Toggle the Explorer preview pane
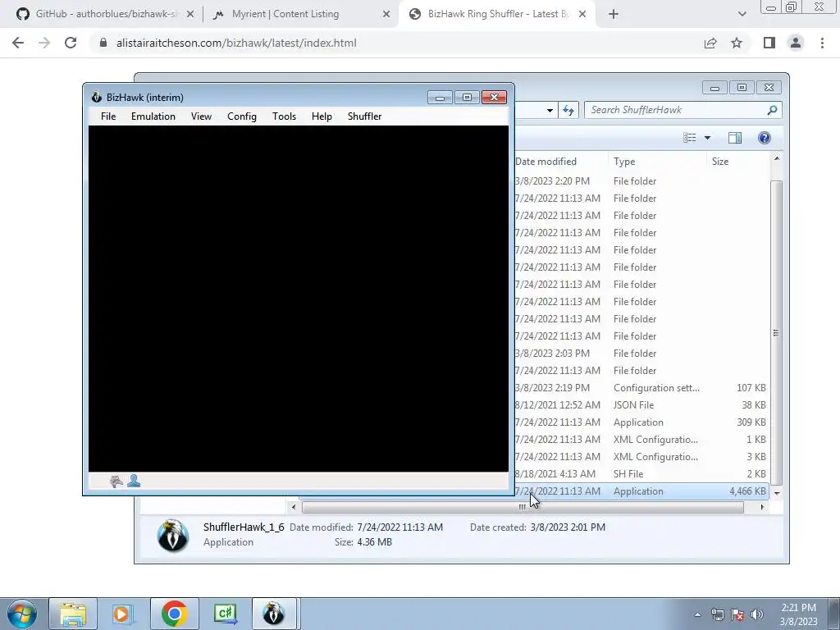The height and width of the screenshot is (630, 840). click(735, 138)
